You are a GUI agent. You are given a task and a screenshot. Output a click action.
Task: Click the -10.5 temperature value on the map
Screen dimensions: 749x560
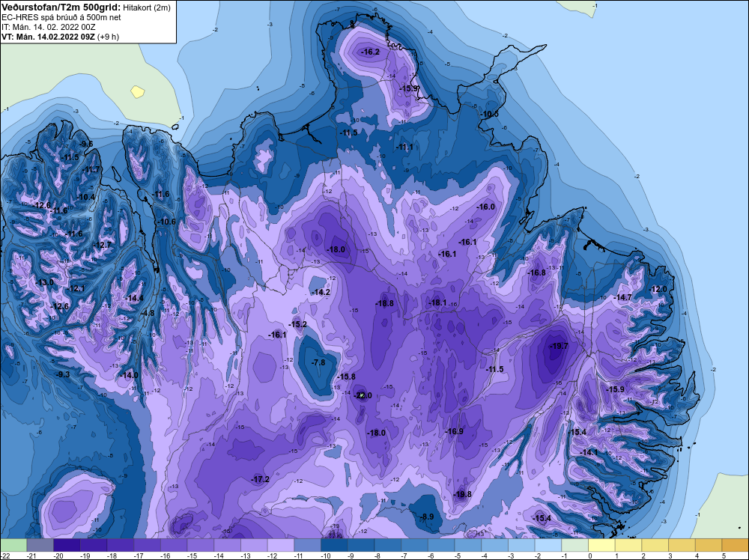click(x=490, y=114)
